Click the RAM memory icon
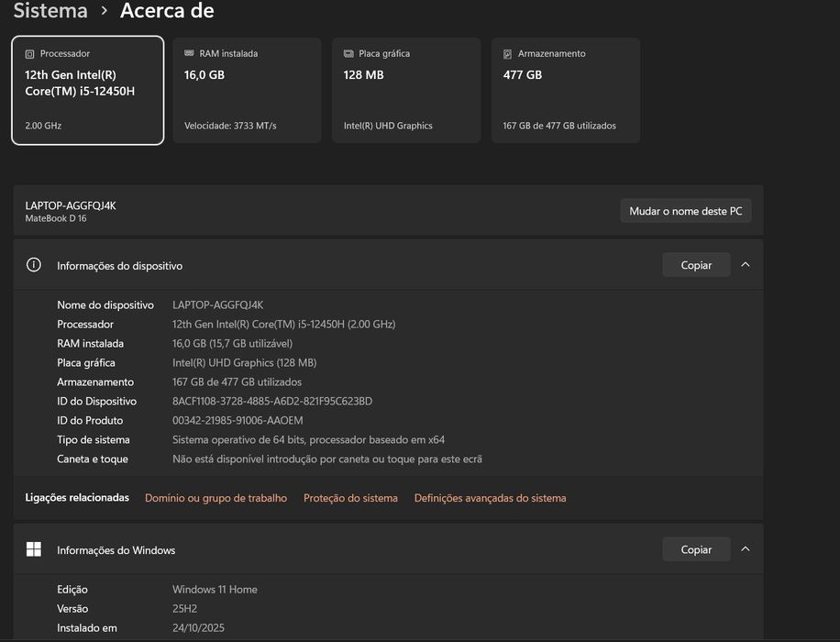840x642 pixels. click(x=189, y=53)
